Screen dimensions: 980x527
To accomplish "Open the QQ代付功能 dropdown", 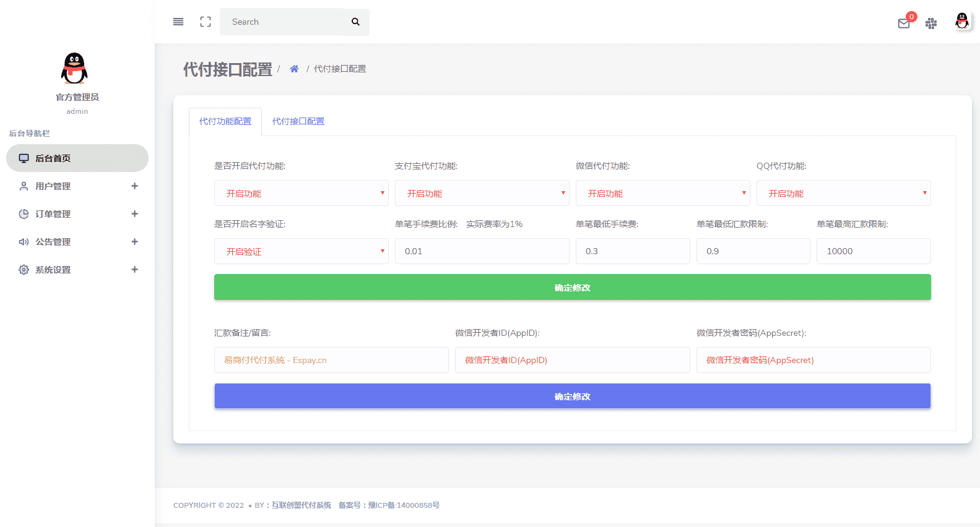I will (x=843, y=193).
